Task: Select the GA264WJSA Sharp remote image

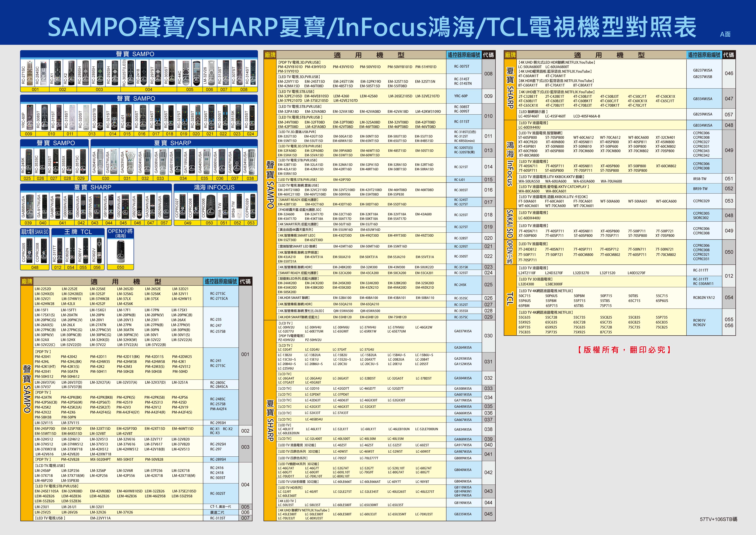Action: [100, 161]
